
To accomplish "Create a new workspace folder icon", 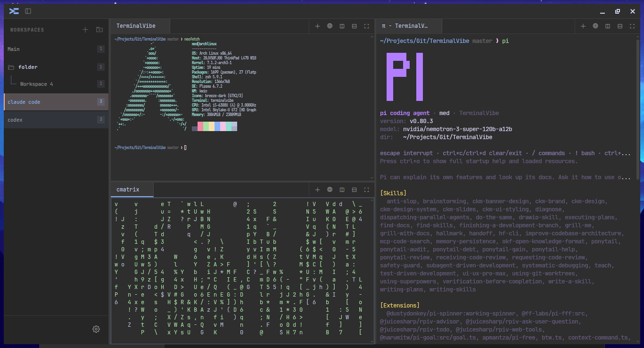I will pos(99,30).
